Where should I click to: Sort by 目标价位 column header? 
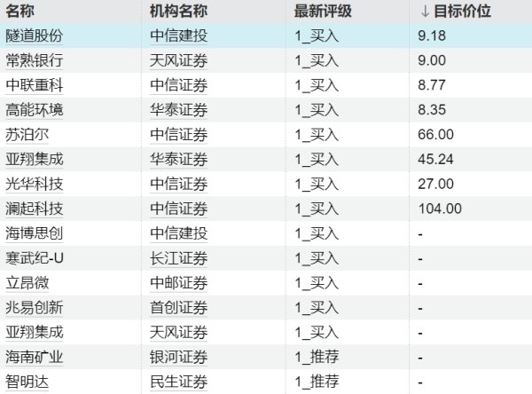point(455,12)
